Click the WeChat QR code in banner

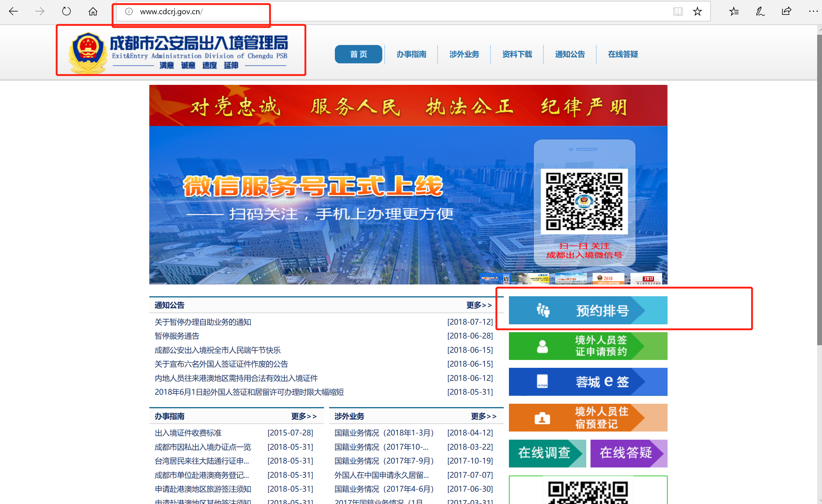(x=584, y=201)
